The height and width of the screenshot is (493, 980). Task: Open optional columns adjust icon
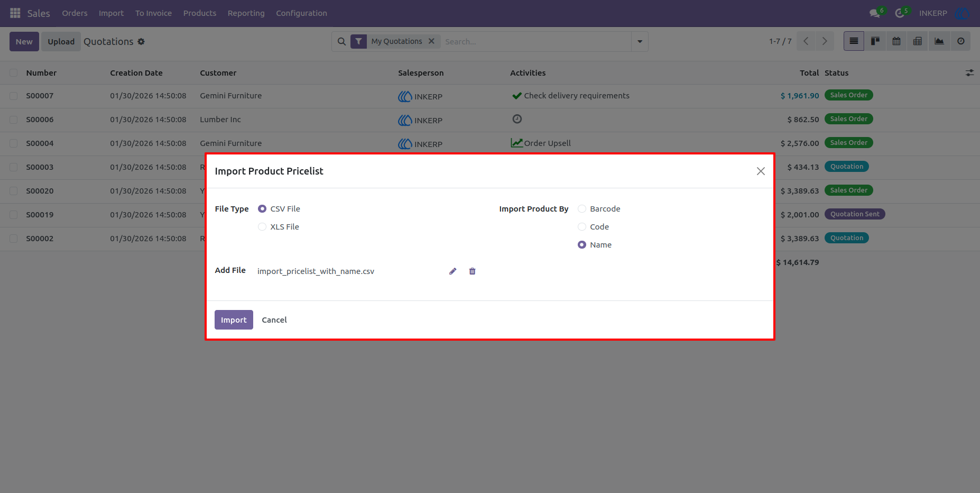coord(969,73)
